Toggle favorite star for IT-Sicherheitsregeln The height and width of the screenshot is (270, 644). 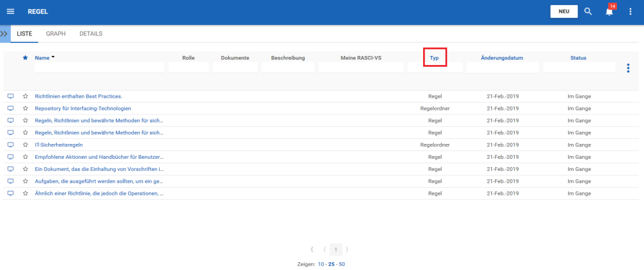pos(26,145)
